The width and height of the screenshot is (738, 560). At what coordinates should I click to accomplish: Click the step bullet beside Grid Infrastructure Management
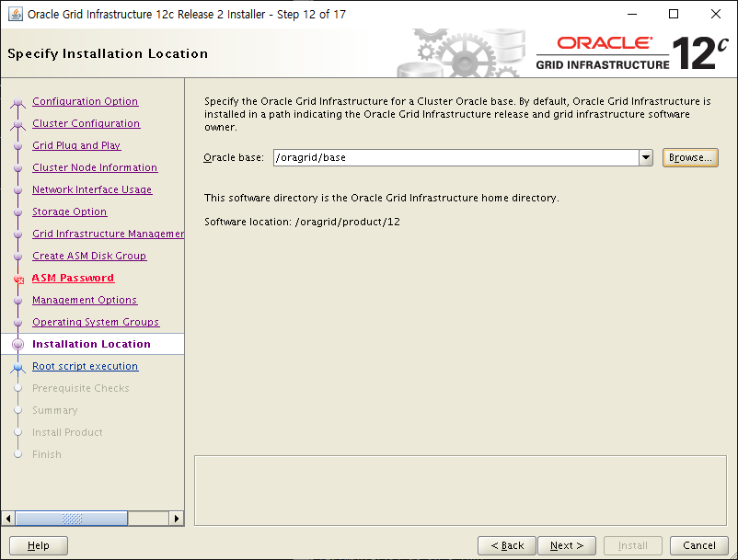17,234
